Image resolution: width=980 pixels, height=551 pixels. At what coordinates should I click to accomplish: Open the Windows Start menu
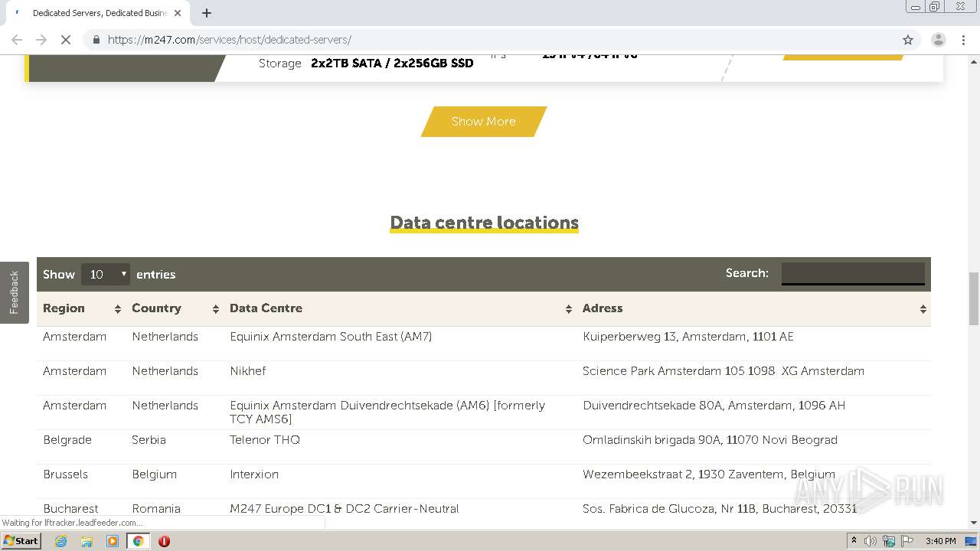click(x=21, y=541)
